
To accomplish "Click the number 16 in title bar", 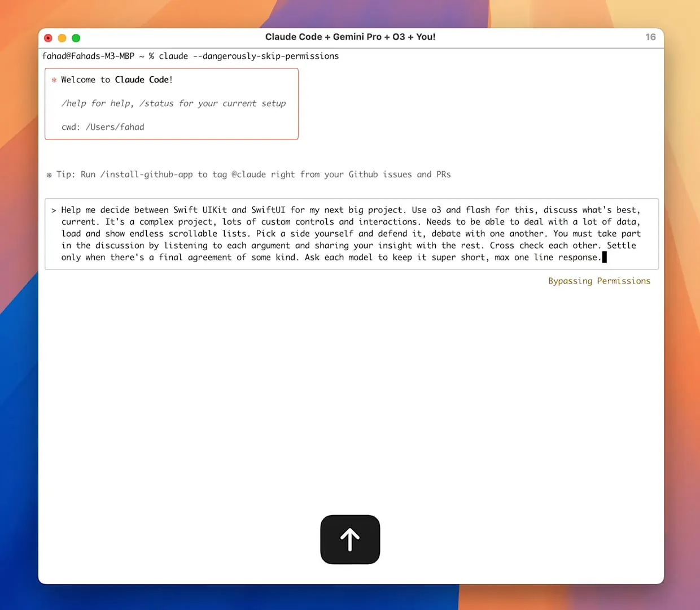I will [650, 37].
